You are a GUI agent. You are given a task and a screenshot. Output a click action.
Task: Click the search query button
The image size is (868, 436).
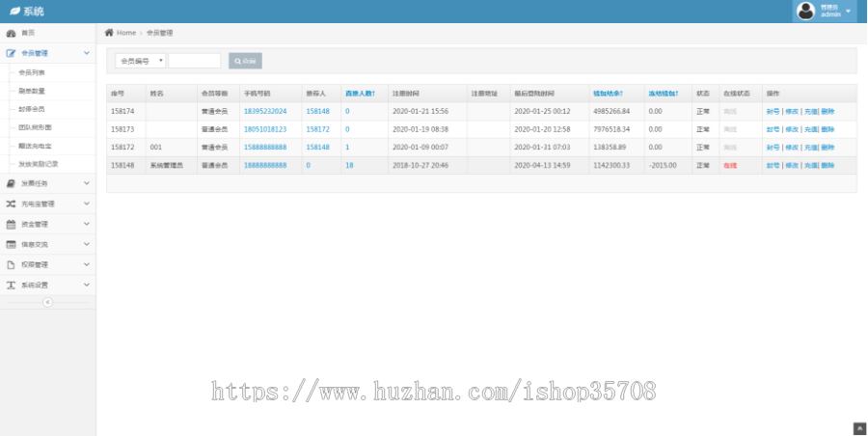[x=245, y=61]
